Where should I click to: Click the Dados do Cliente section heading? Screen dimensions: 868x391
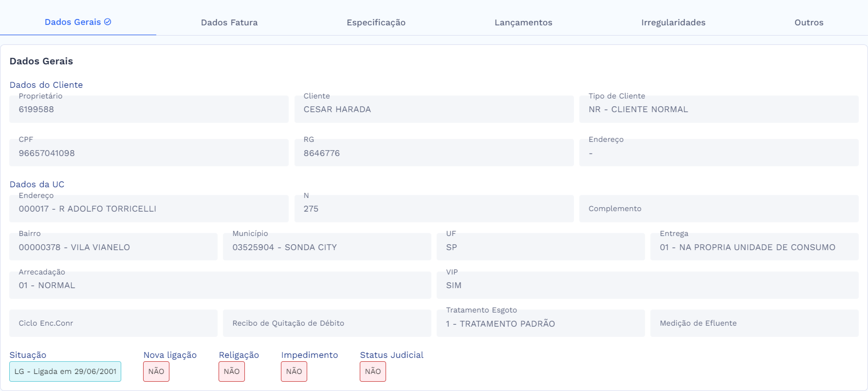[46, 85]
